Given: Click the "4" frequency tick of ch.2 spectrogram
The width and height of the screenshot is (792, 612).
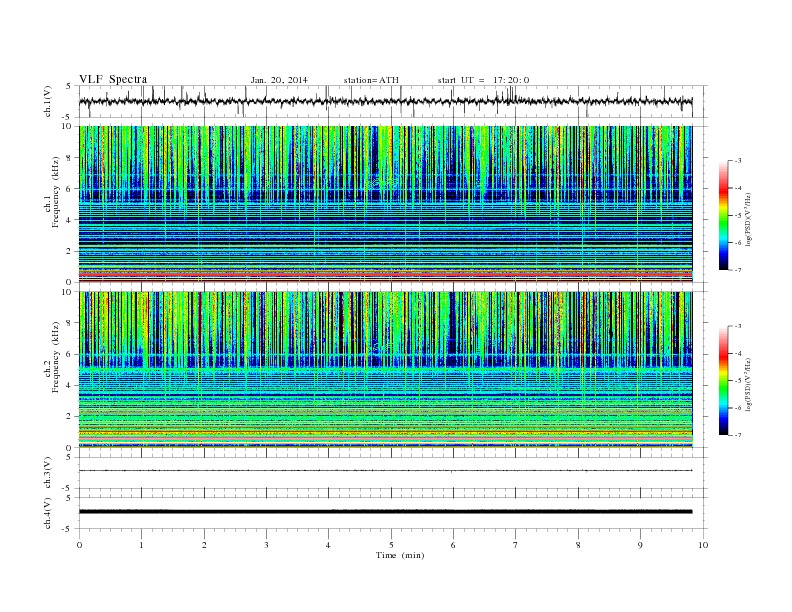Looking at the screenshot, I should pos(70,386).
